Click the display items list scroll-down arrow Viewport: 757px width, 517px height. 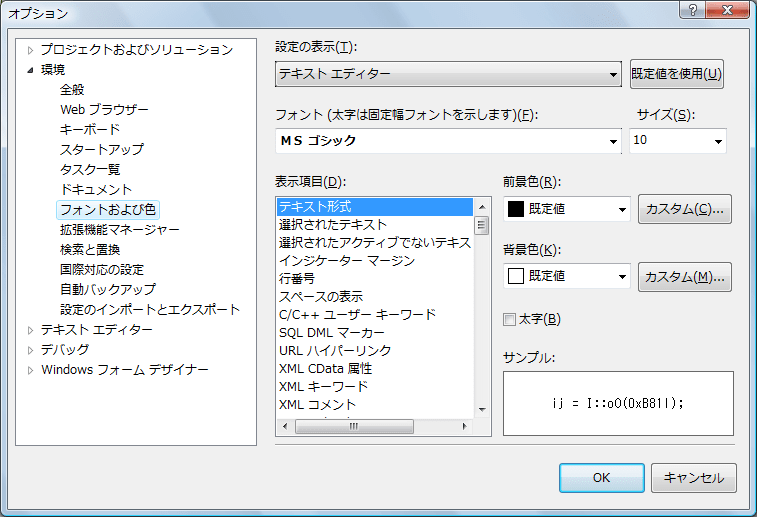click(482, 408)
